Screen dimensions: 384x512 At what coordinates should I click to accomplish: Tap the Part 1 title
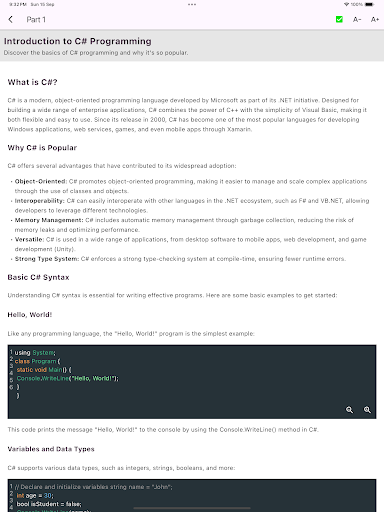coord(36,20)
